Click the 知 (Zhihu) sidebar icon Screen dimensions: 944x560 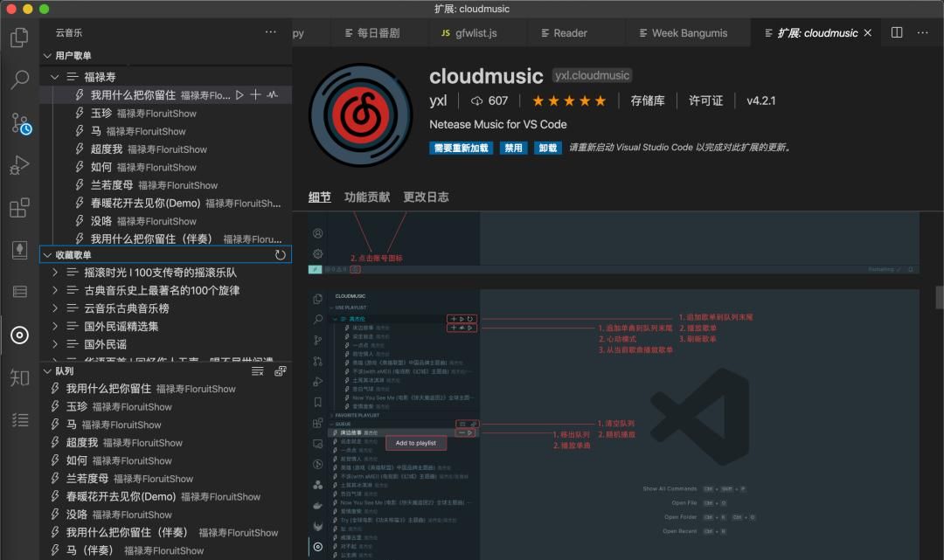click(x=20, y=377)
